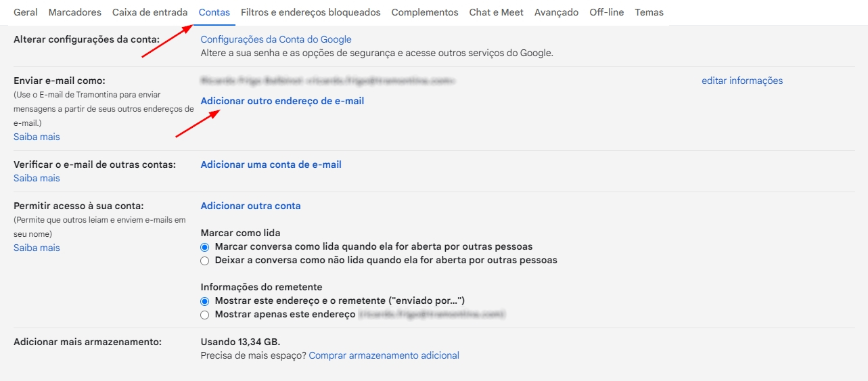
Task: Choose 'Deixar a conversa como não lida' option
Action: (205, 261)
